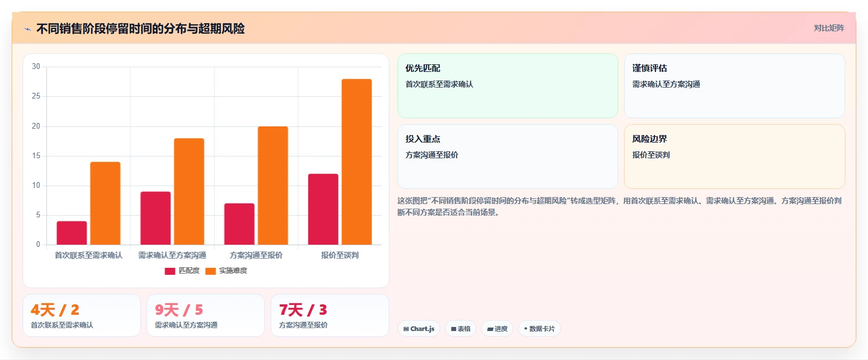The width and height of the screenshot is (868, 360).
Task: Click the icon in Chart.js chip
Action: (406, 329)
